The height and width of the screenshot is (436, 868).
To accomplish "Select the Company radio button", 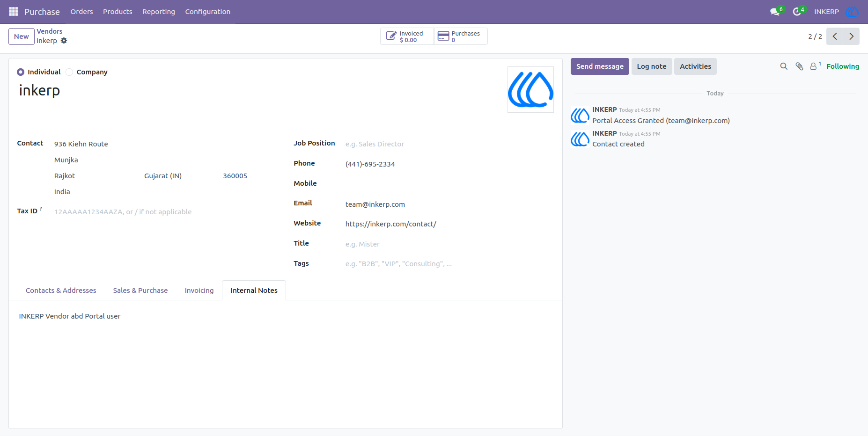I will pyautogui.click(x=69, y=72).
